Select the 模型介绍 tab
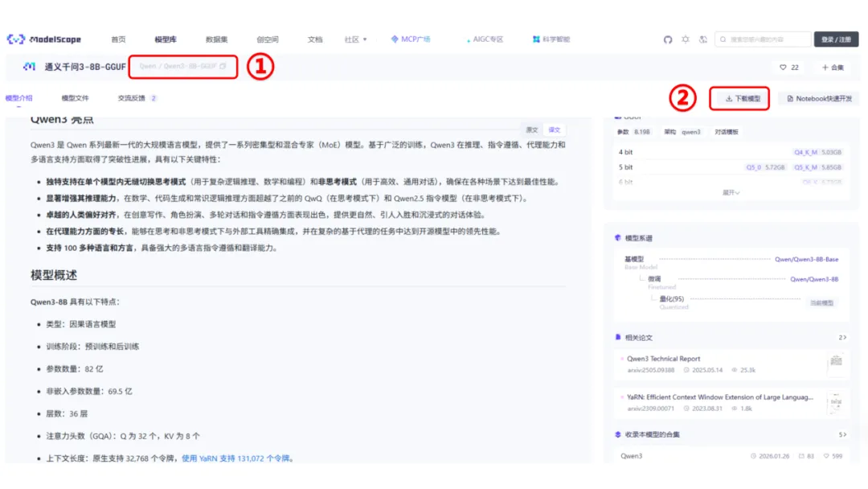This screenshot has width=868, height=489. point(18,98)
